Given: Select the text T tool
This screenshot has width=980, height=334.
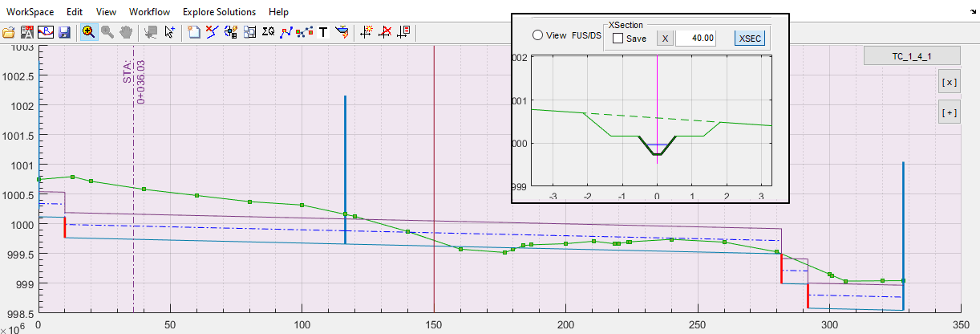Looking at the screenshot, I should tap(323, 32).
